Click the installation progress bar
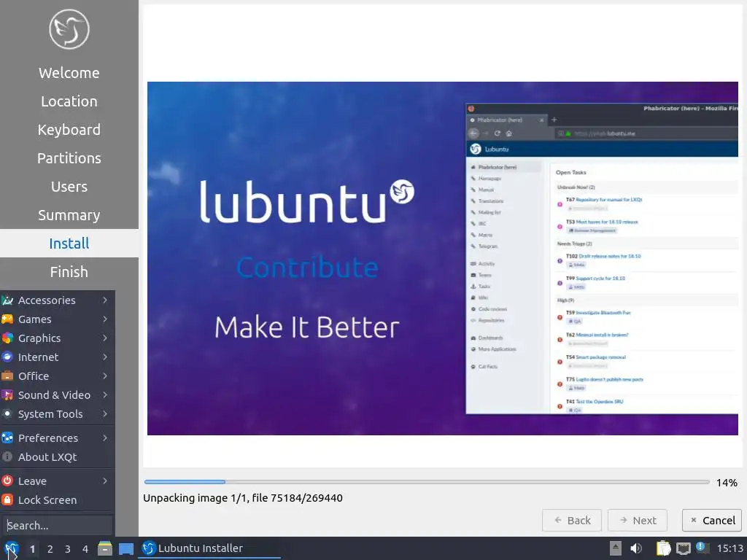This screenshot has width=747, height=560. point(426,482)
